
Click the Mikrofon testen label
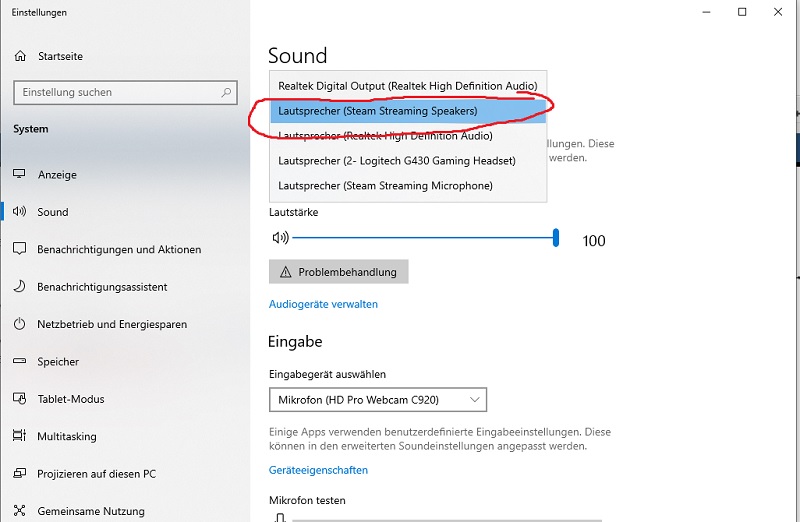click(307, 500)
